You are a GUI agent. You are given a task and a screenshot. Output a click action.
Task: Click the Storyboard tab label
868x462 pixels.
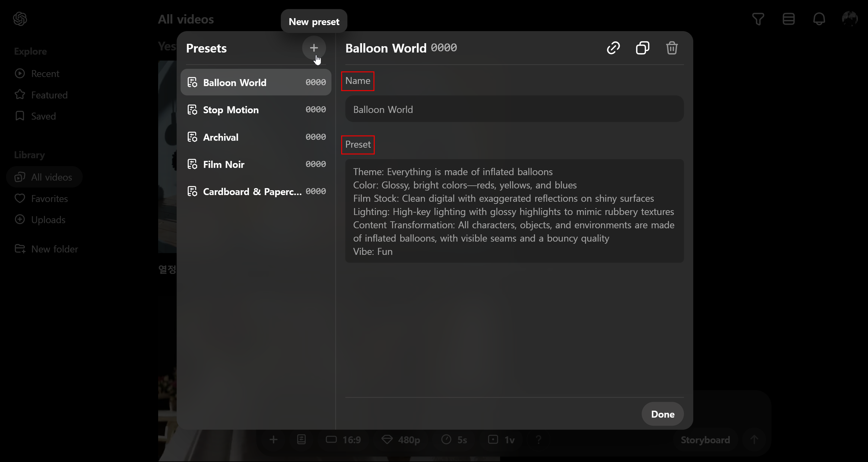click(x=706, y=440)
